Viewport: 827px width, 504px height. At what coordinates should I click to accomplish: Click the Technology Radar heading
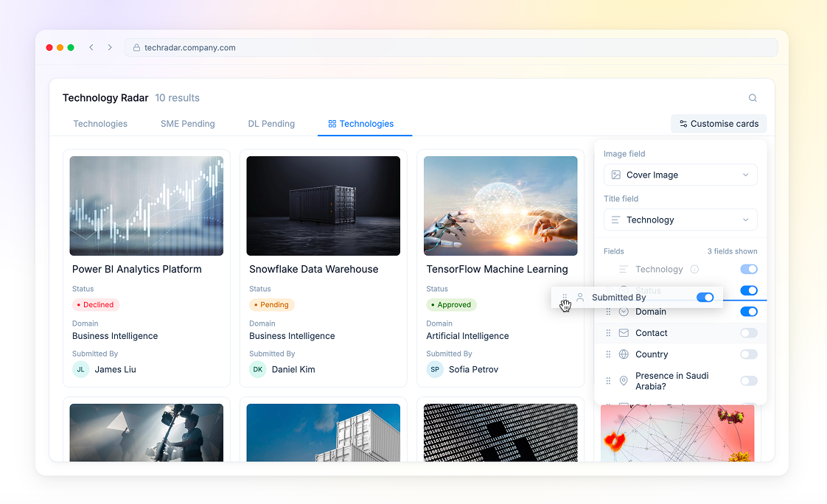pyautogui.click(x=105, y=98)
